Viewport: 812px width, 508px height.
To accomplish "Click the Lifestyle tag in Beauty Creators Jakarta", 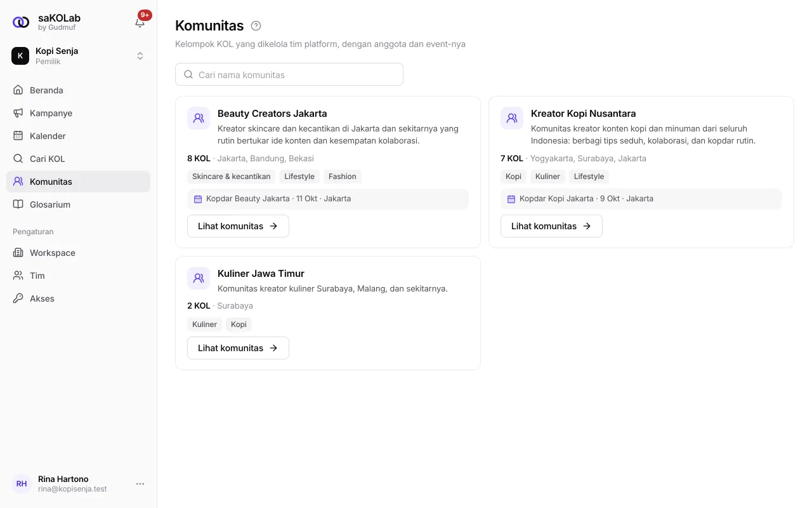I will (x=299, y=177).
